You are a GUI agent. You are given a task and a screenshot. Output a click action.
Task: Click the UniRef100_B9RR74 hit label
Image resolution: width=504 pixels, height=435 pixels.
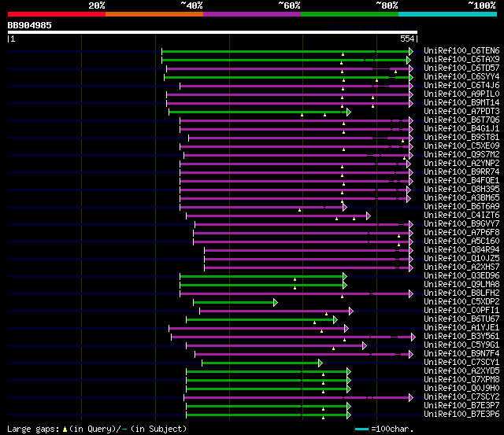pos(461,172)
